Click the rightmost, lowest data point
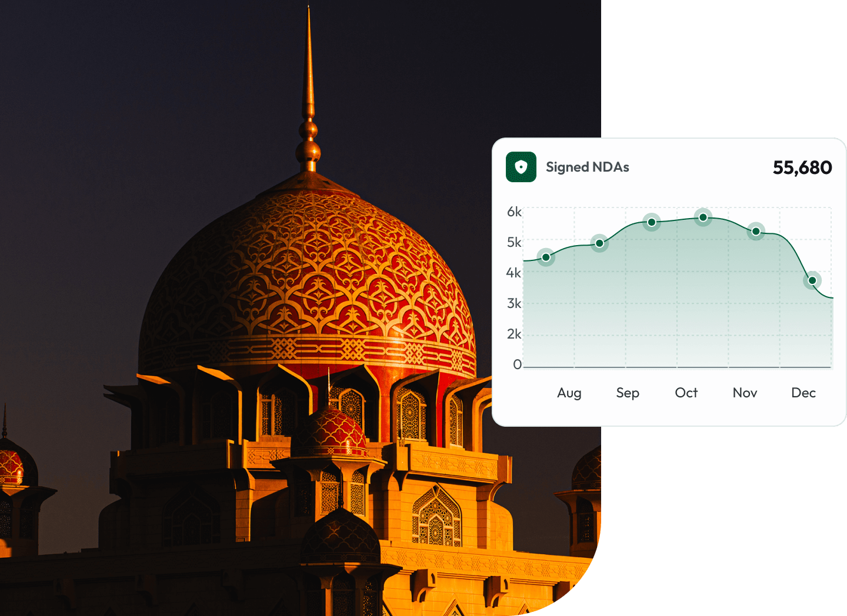The width and height of the screenshot is (847, 616). click(x=812, y=280)
